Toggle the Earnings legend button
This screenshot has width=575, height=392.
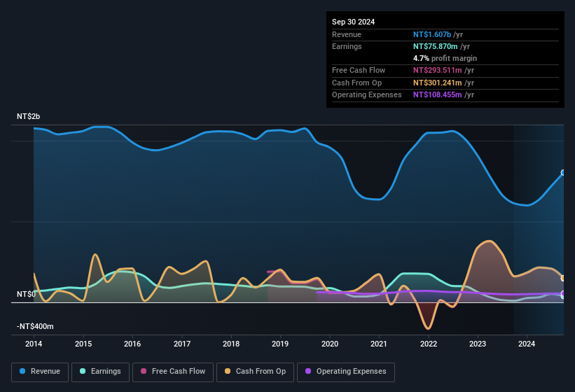[100, 372]
